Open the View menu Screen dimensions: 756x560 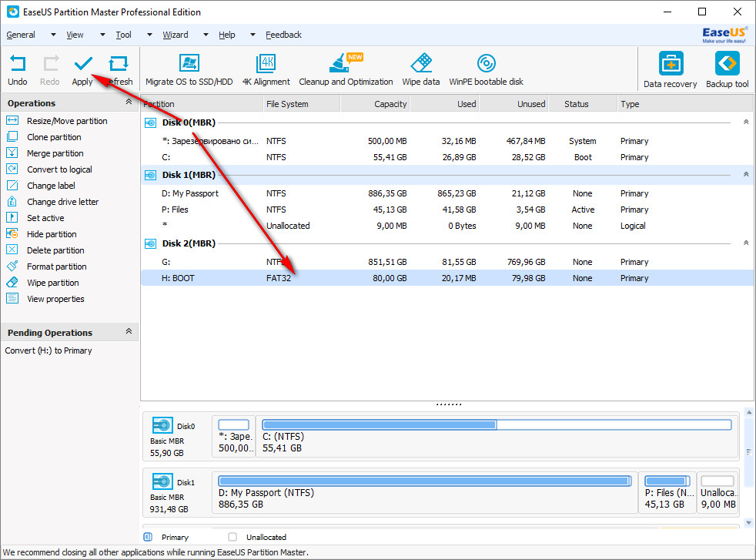point(75,35)
